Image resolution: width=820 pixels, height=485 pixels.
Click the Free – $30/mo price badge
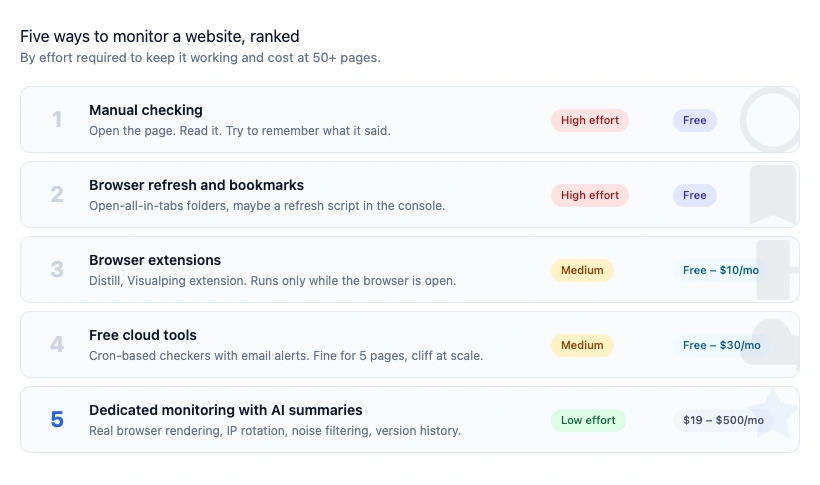(x=721, y=345)
